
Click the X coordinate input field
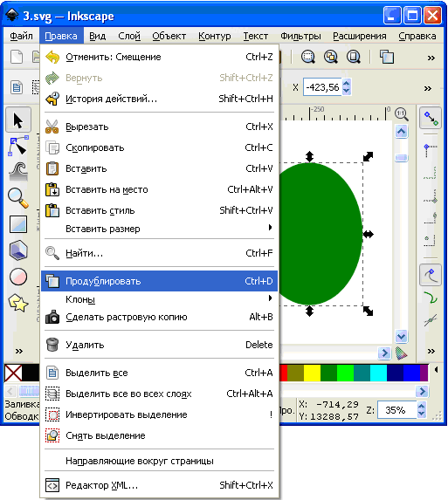[322, 87]
